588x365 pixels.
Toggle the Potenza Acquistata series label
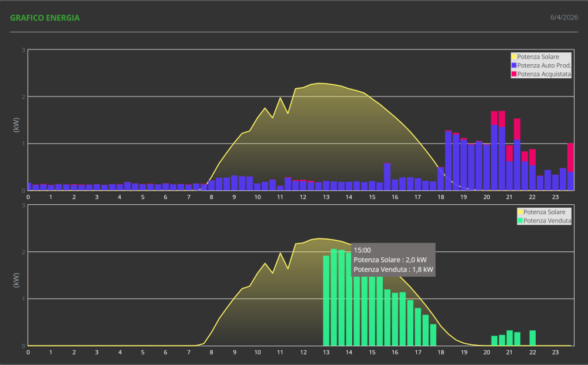(544, 74)
